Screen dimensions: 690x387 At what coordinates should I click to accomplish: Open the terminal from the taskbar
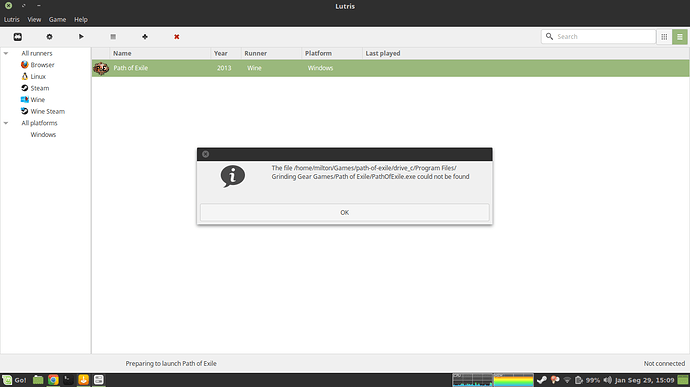pos(68,380)
